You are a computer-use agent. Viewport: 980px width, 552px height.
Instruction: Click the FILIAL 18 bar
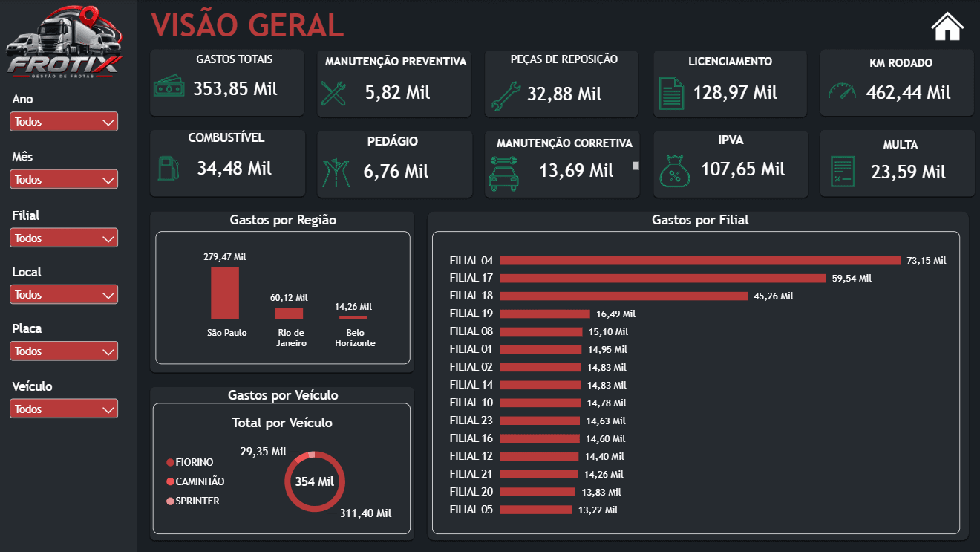coord(624,296)
